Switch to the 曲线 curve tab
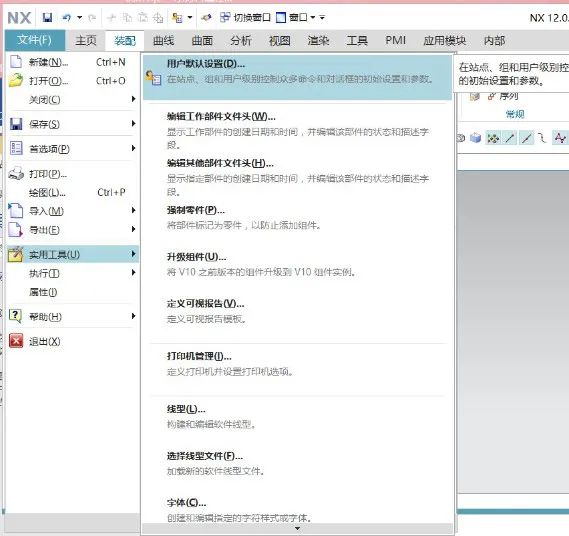 click(163, 40)
